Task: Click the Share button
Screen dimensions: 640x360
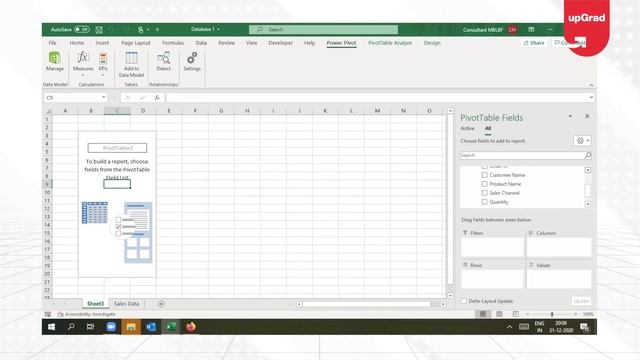Action: click(534, 43)
